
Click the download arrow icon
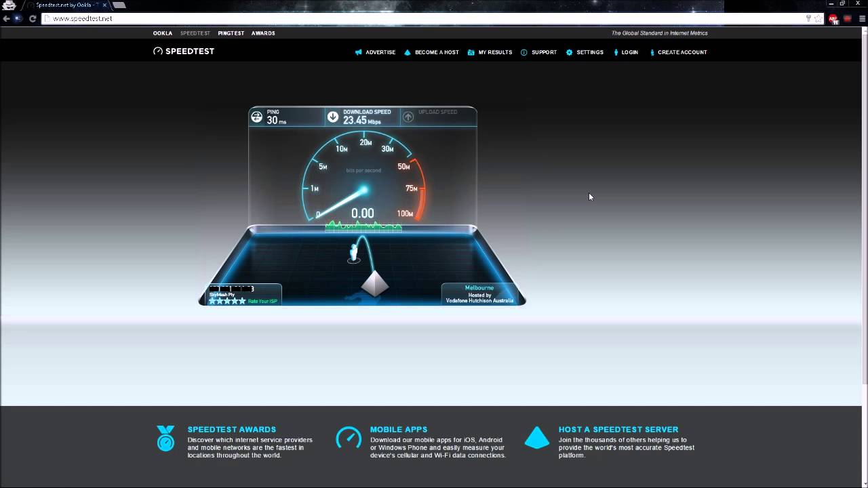pyautogui.click(x=333, y=117)
